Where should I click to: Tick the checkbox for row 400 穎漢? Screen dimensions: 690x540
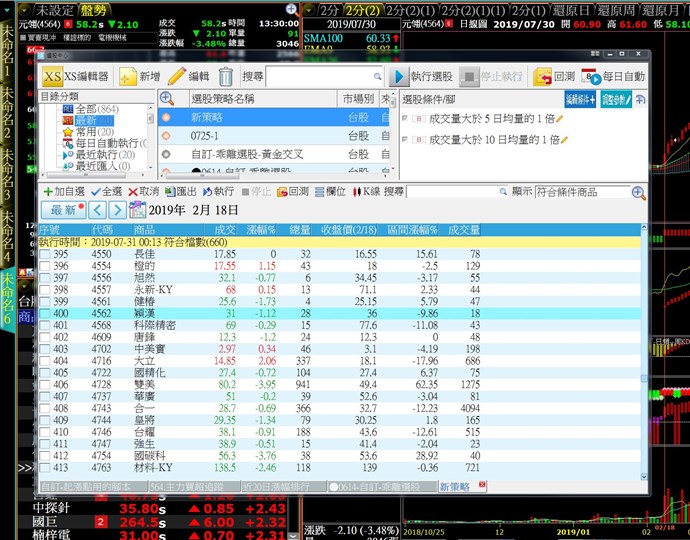point(44,313)
